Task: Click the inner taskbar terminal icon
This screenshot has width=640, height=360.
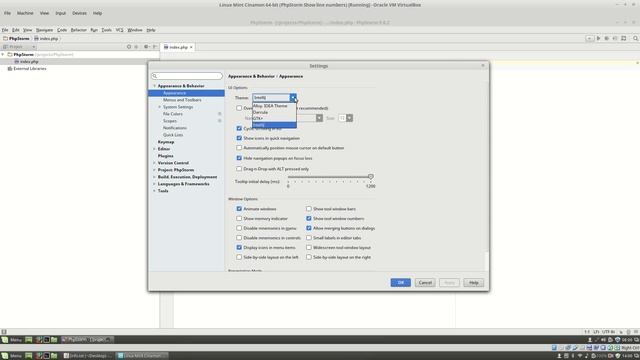Action: (47, 340)
